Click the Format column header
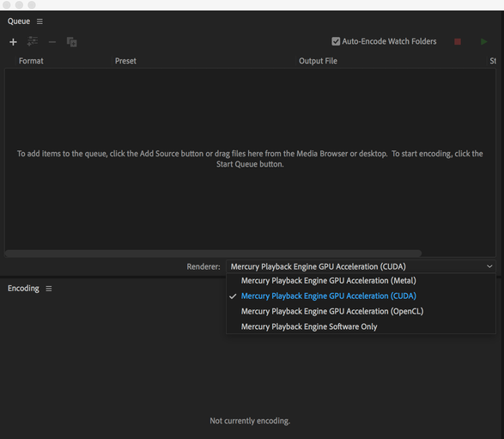The width and height of the screenshot is (504, 439). click(x=31, y=61)
